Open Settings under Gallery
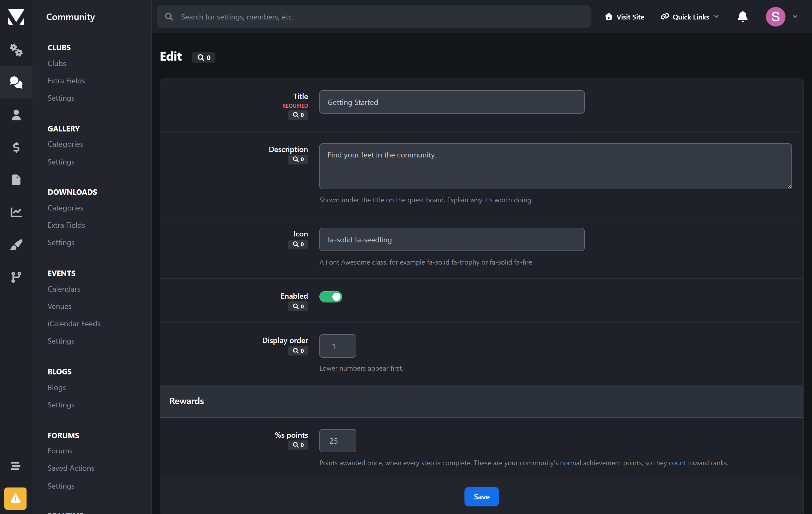This screenshot has width=812, height=514. click(x=61, y=162)
